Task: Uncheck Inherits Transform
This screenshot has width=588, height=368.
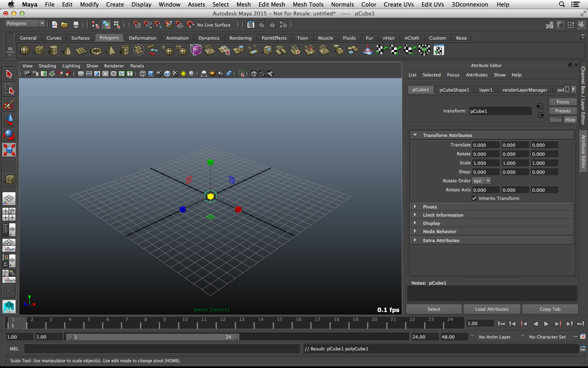Action: click(x=475, y=198)
